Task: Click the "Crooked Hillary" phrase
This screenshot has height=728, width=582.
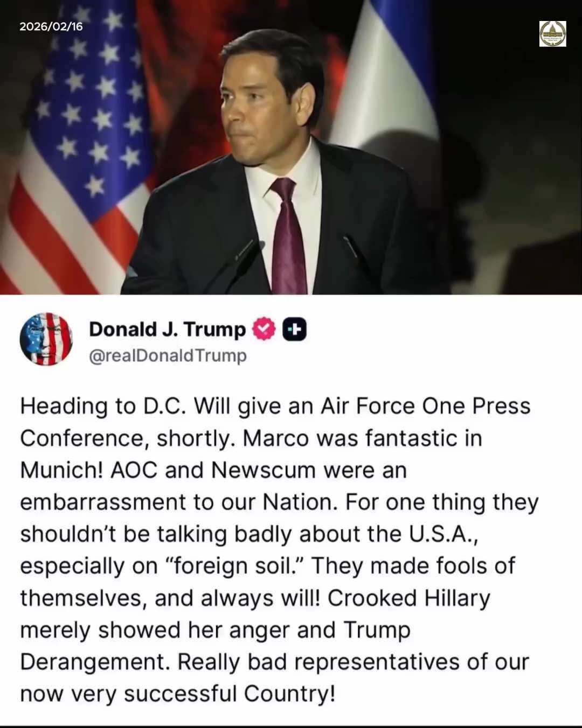Action: pos(409,598)
